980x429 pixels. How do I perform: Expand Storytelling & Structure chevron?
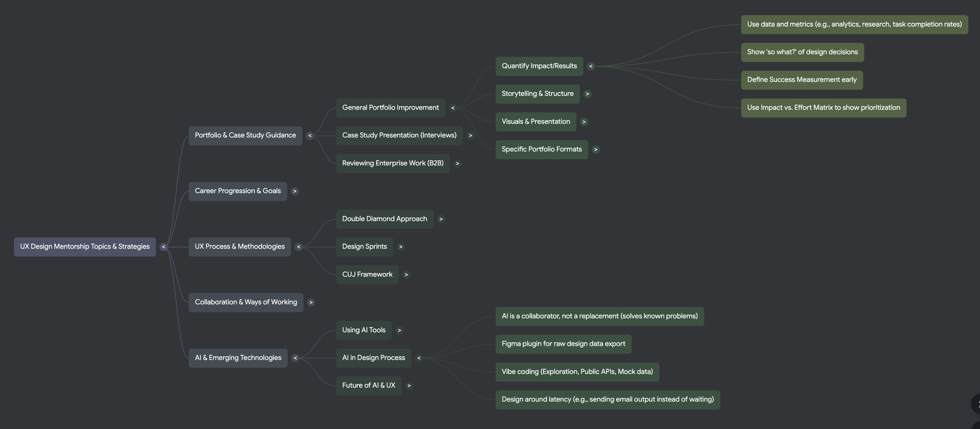click(x=587, y=94)
